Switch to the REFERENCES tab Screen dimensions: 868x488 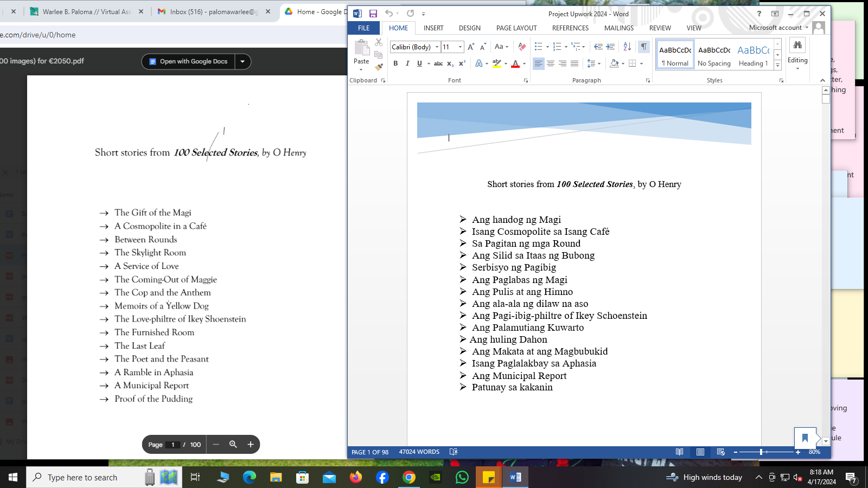pos(570,28)
